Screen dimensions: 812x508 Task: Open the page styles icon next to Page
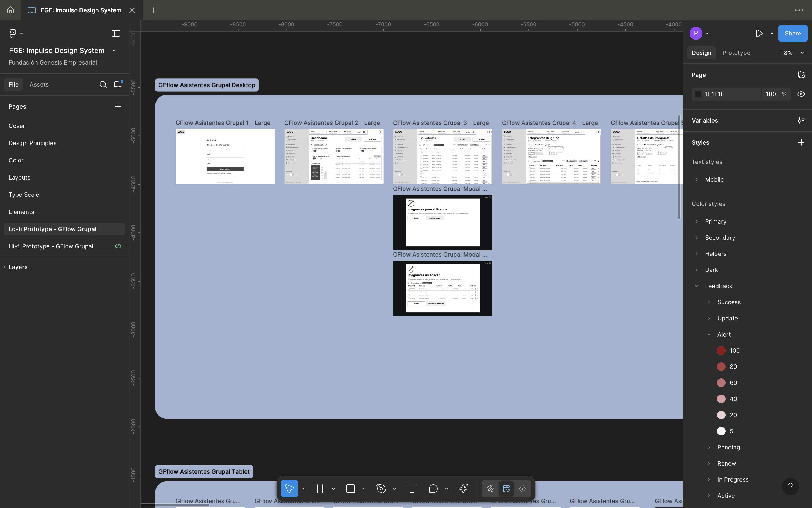801,75
